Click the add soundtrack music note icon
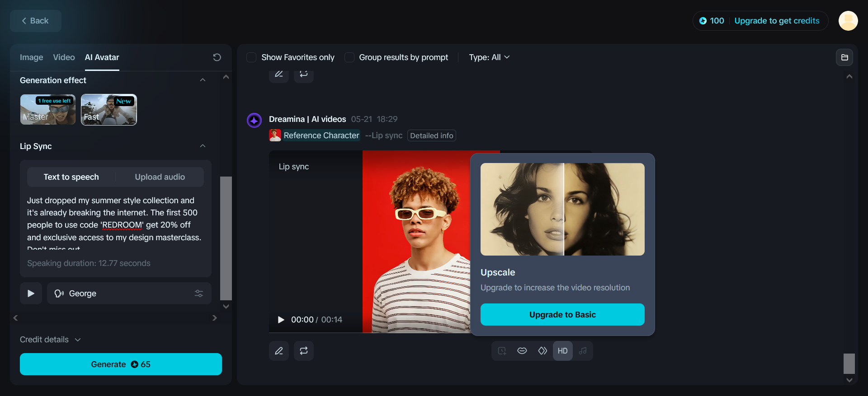This screenshot has height=396, width=868. click(x=583, y=351)
